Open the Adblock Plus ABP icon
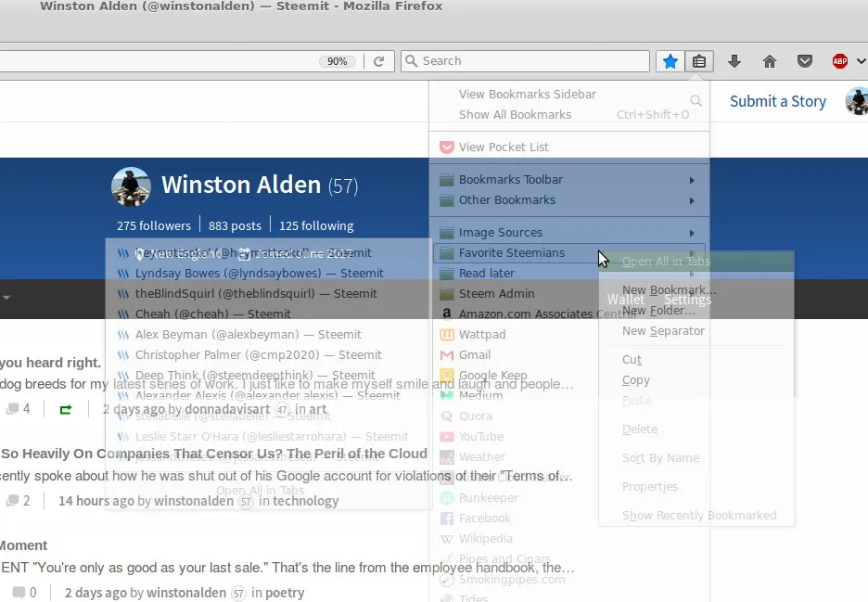 (840, 61)
